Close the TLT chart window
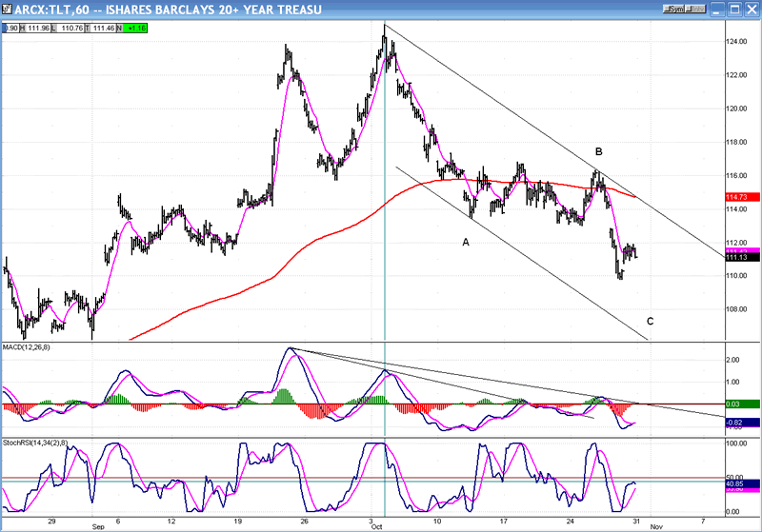The height and width of the screenshot is (532, 762). [752, 9]
